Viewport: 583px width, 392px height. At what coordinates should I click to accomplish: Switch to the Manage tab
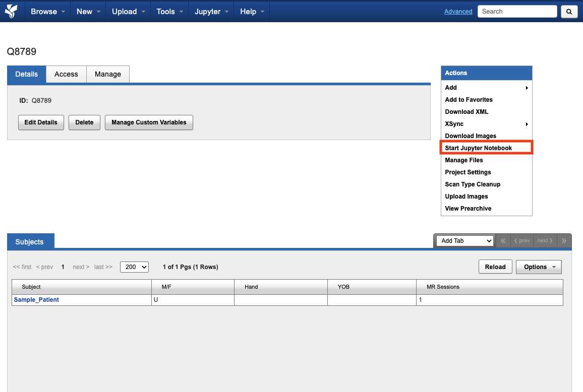pos(108,74)
